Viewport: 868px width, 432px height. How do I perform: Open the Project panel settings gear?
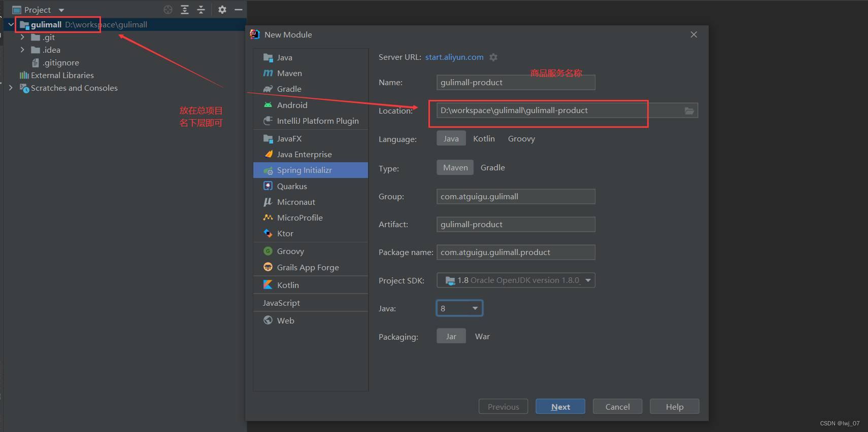click(x=222, y=10)
